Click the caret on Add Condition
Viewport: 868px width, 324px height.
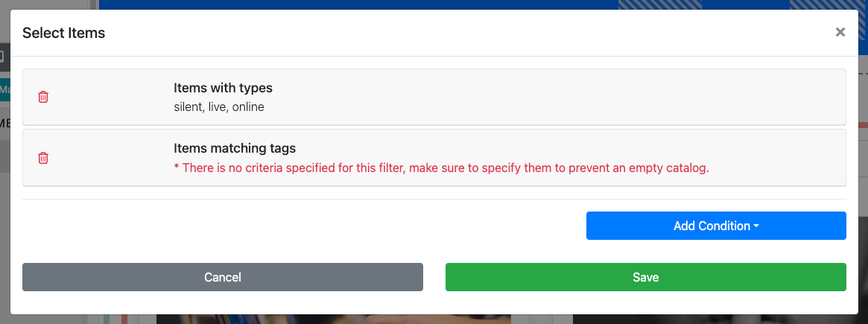[756, 226]
